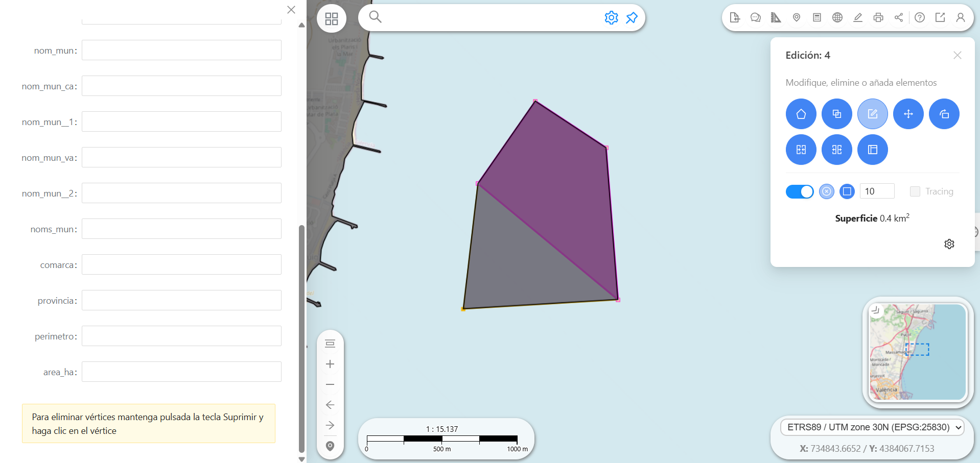Click the overview minimap thumbnail
Screen dimensions: 980x463
(x=918, y=352)
